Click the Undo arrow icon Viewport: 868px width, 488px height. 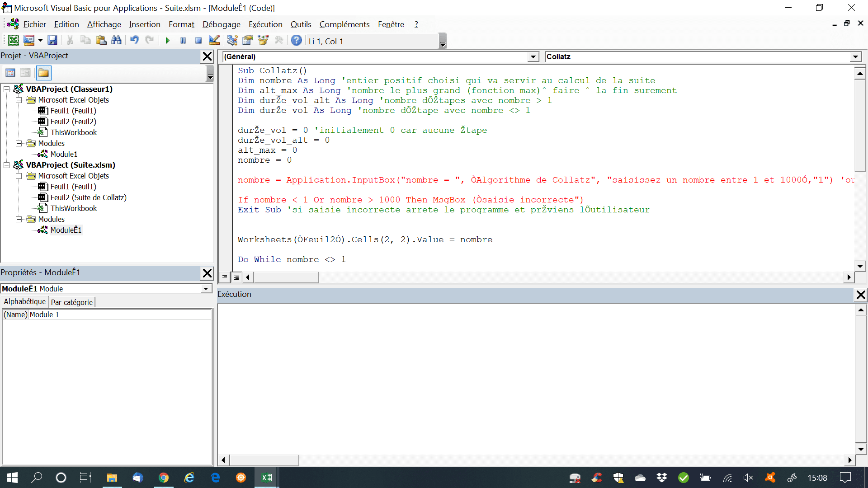pyautogui.click(x=134, y=41)
